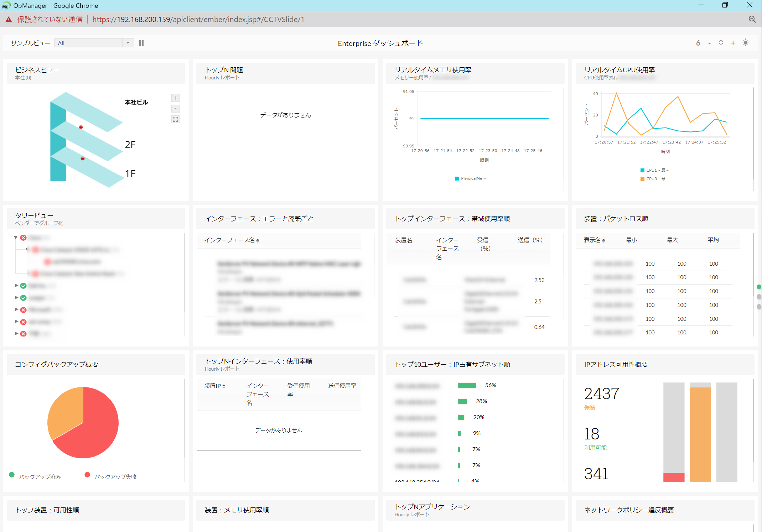The width and height of the screenshot is (762, 532).
Task: Click the browser address bar search icon
Action: [752, 19]
